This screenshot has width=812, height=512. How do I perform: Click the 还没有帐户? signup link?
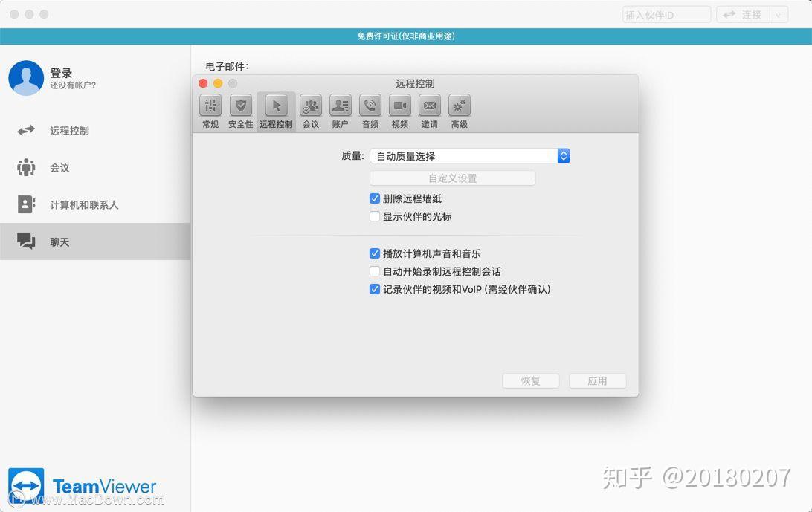pyautogui.click(x=73, y=85)
